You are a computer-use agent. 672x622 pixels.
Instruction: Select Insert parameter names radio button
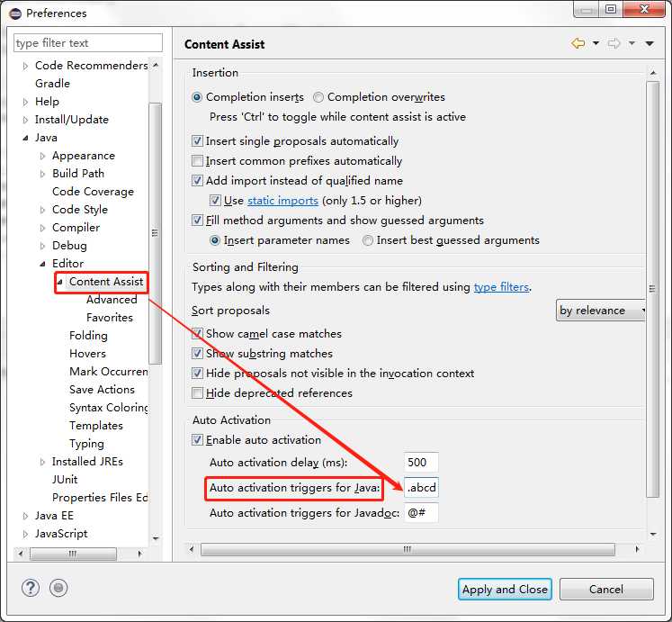click(x=215, y=240)
